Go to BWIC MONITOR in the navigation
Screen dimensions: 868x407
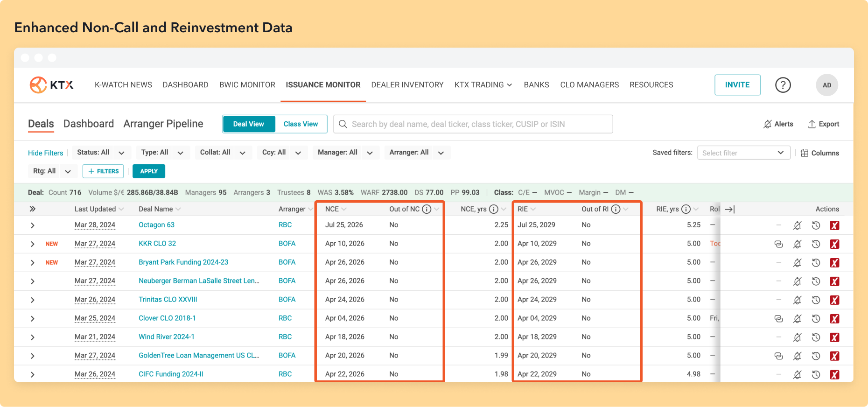point(247,85)
